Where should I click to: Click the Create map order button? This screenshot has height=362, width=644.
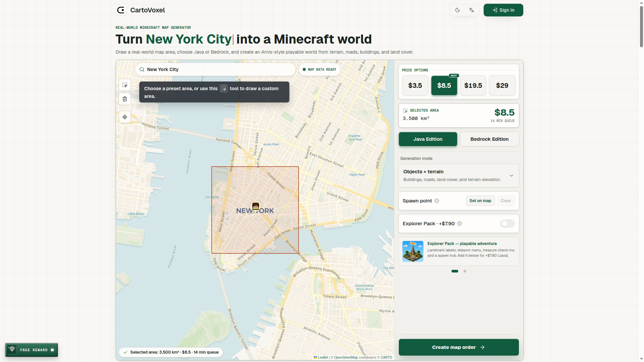[459, 347]
